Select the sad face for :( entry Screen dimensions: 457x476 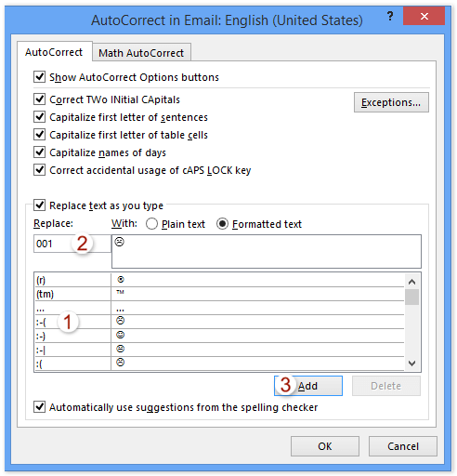point(120,363)
